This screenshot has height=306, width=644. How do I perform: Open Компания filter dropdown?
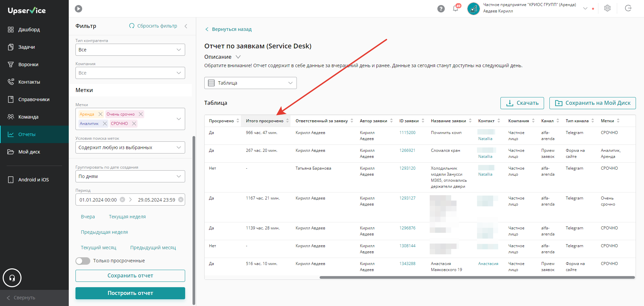[130, 73]
